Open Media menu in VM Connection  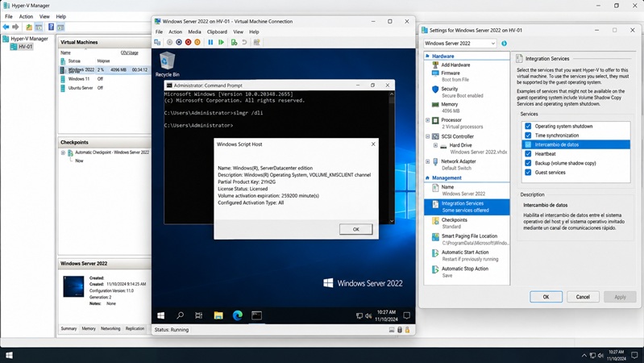[x=195, y=31]
